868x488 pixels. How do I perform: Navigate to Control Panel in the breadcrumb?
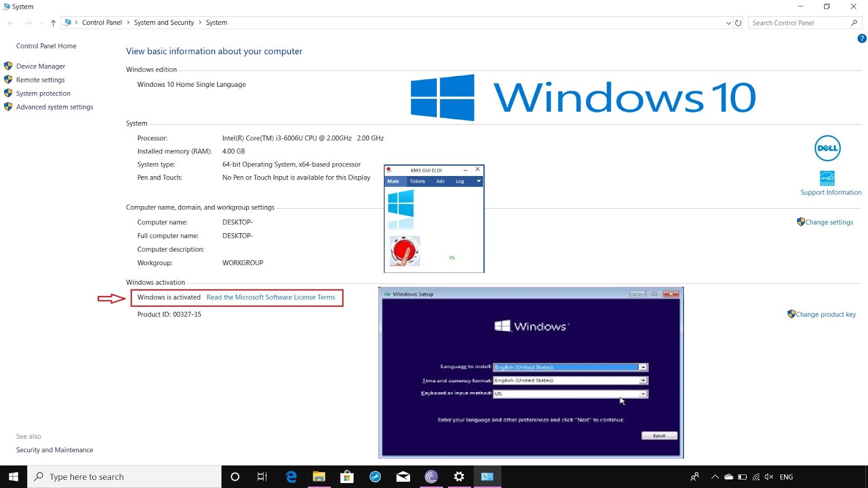(x=102, y=23)
